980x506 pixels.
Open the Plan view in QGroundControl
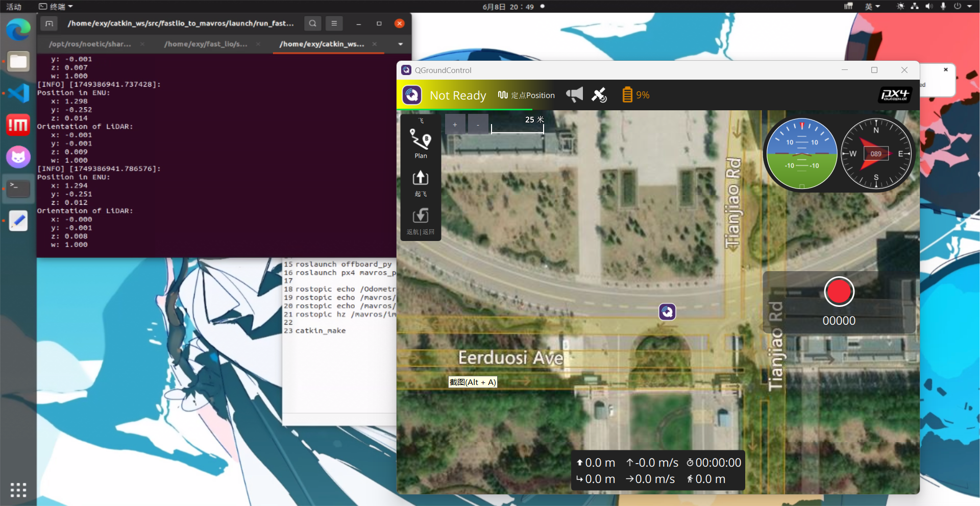pos(421,143)
